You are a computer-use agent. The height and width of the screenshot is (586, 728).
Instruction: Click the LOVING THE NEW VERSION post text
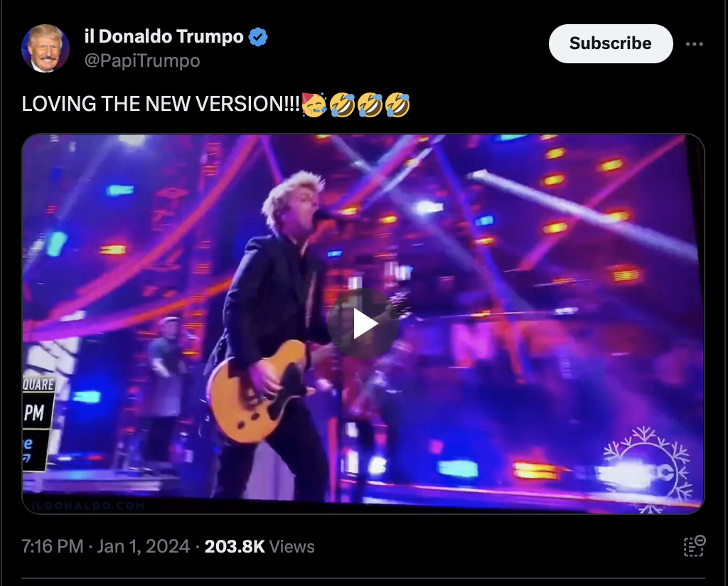161,104
